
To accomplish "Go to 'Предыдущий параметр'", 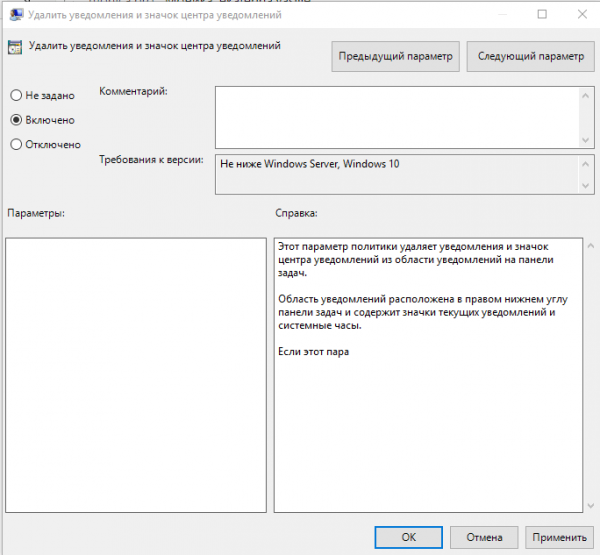I will pos(395,56).
